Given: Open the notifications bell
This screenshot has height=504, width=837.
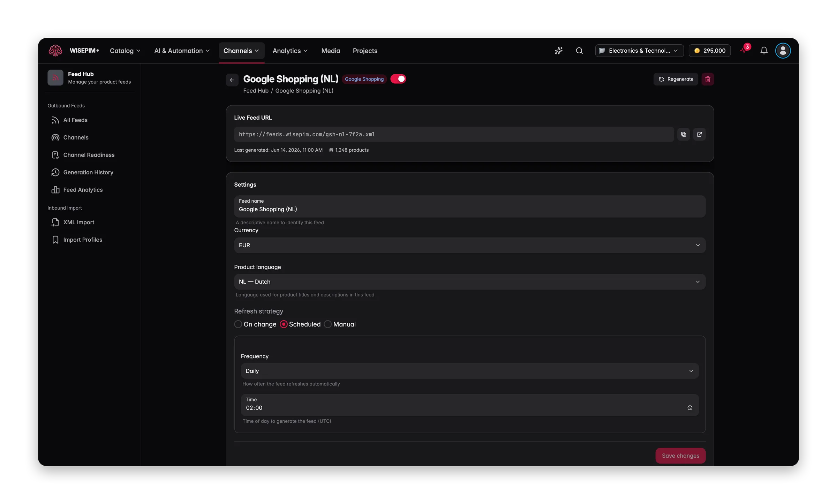Looking at the screenshot, I should (764, 51).
